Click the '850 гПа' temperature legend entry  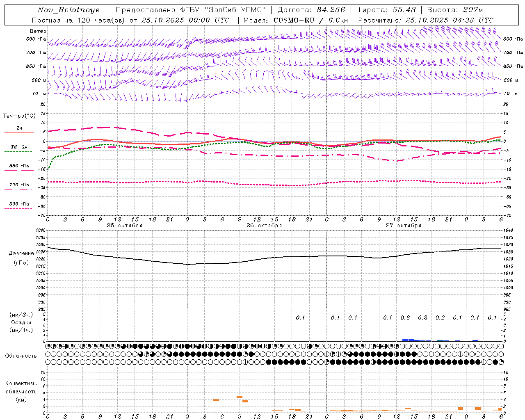19,166
